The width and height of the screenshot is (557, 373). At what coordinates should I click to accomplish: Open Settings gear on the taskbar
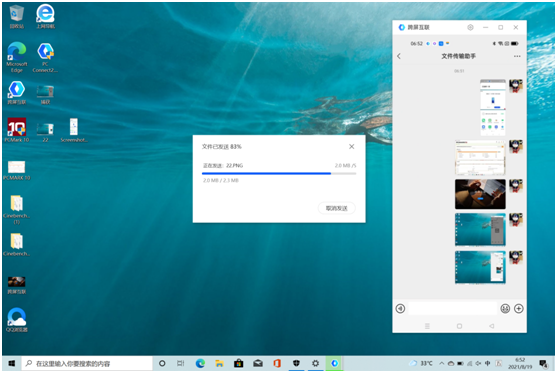(x=315, y=363)
